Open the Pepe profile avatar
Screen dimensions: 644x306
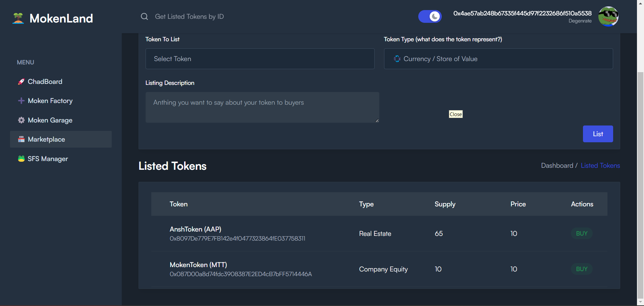[x=608, y=16]
